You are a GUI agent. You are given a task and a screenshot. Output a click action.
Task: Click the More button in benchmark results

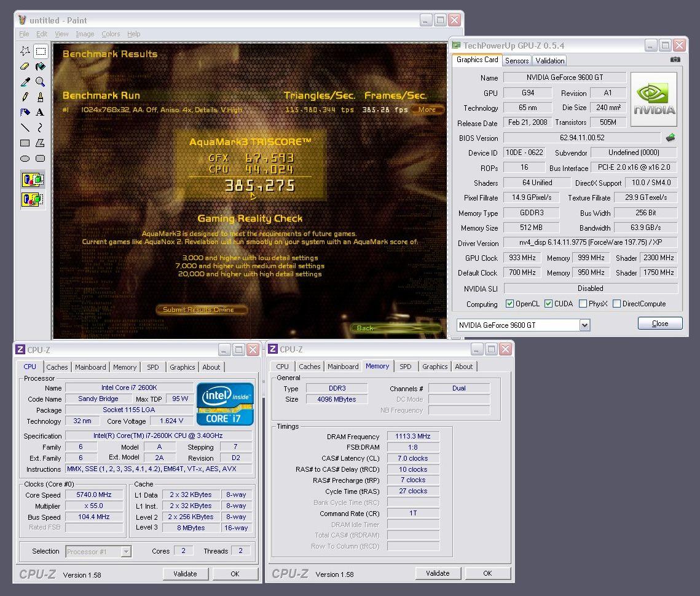pos(427,109)
